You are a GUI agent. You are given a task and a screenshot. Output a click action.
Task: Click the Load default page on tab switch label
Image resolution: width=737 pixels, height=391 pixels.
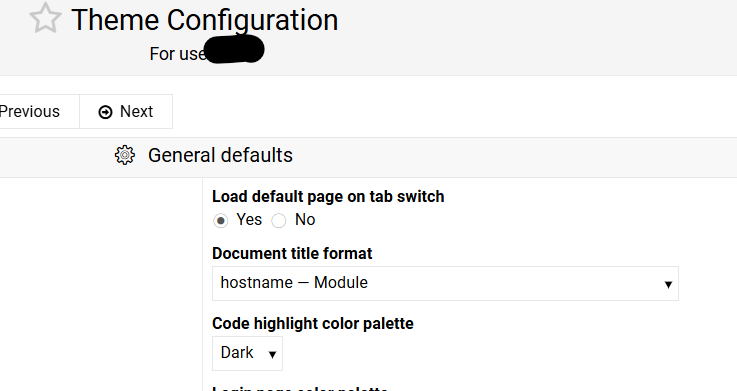(x=328, y=196)
